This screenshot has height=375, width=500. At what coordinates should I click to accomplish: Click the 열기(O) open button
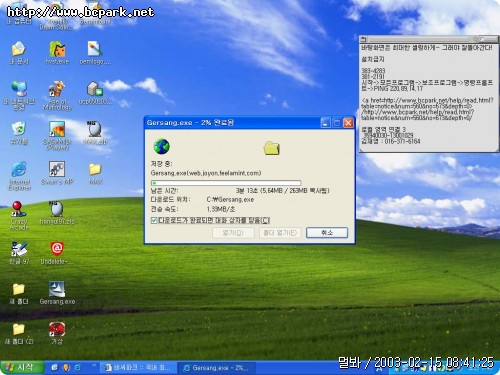(233, 232)
